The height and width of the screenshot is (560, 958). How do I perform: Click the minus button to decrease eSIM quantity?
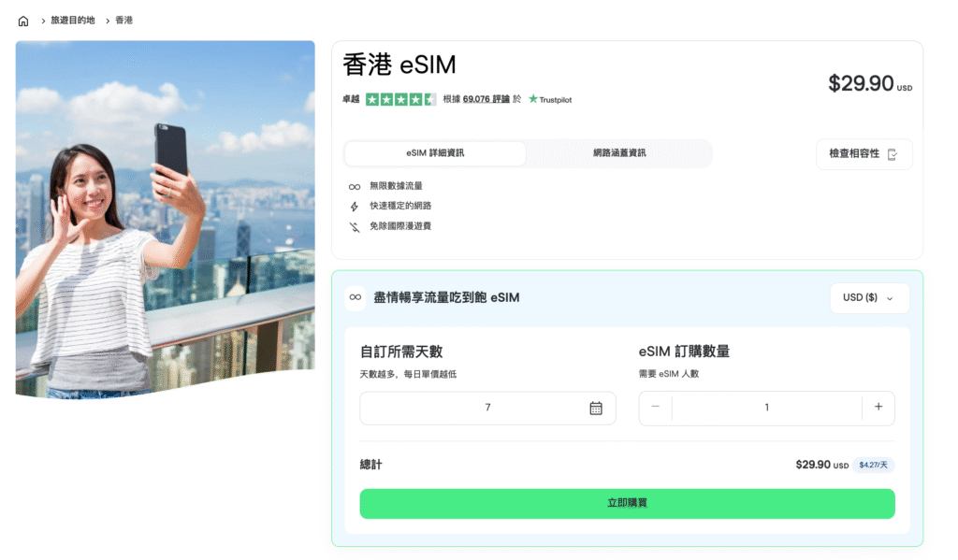[655, 407]
